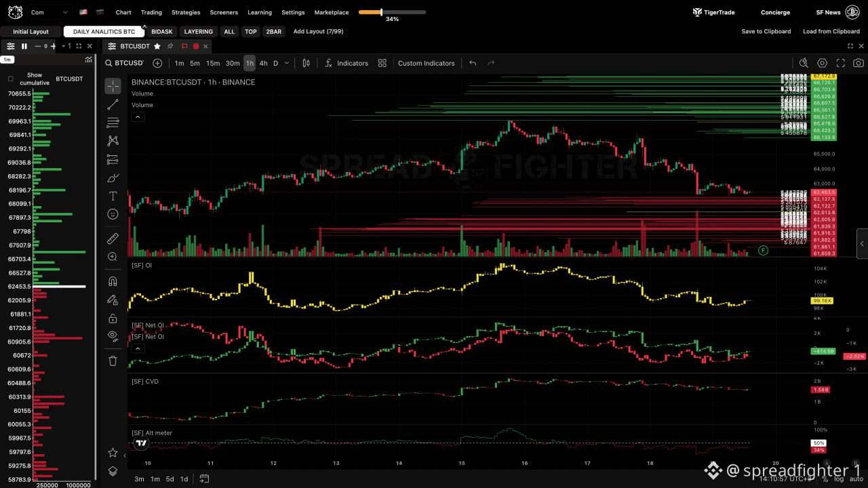This screenshot has width=868, height=488.
Task: Click the cat logo in top-left
Action: [15, 12]
